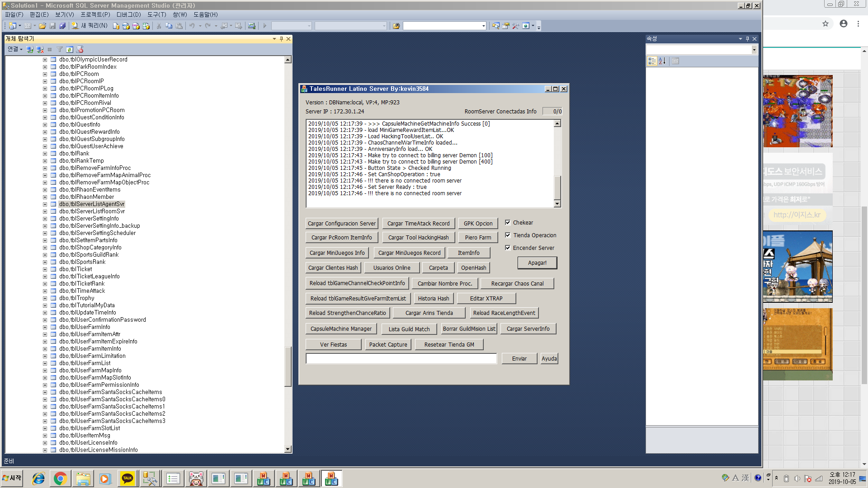
Task: Open KakaoTalk from the taskbar
Action: tap(127, 479)
